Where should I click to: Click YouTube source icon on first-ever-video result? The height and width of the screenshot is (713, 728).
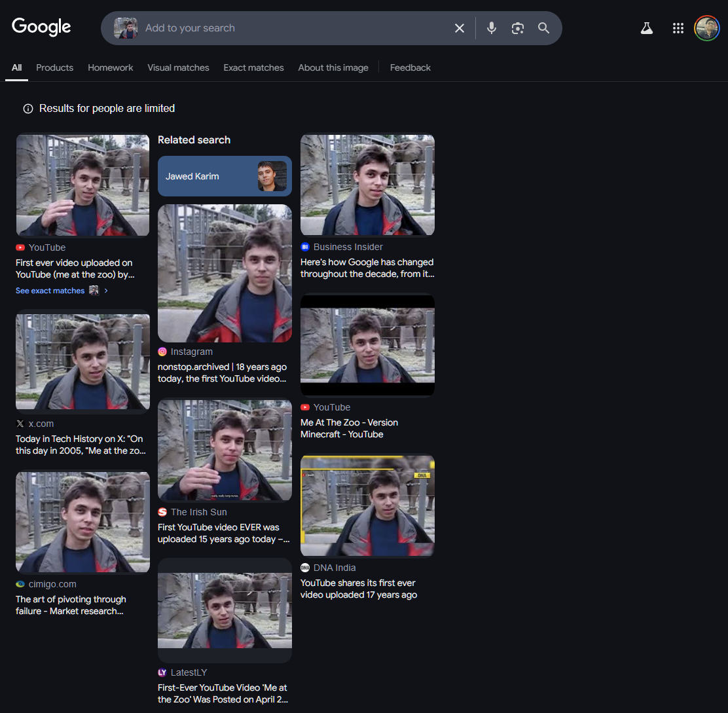click(20, 247)
